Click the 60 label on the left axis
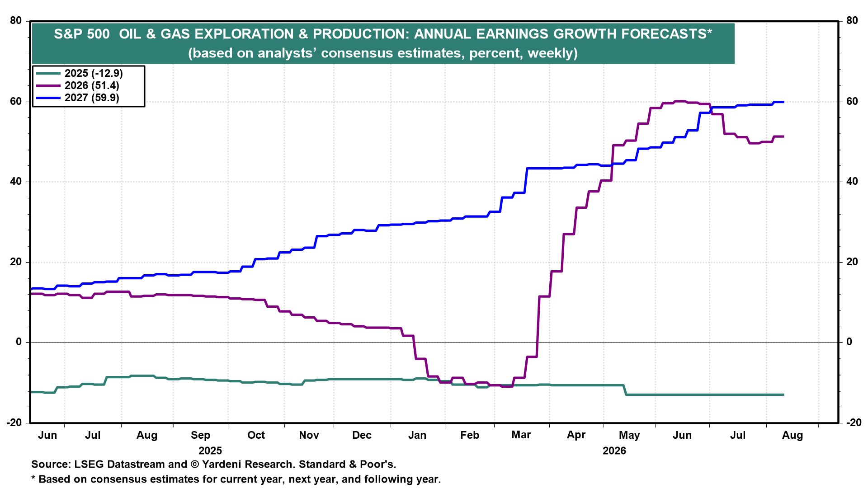This screenshot has width=868, height=488. [x=16, y=101]
